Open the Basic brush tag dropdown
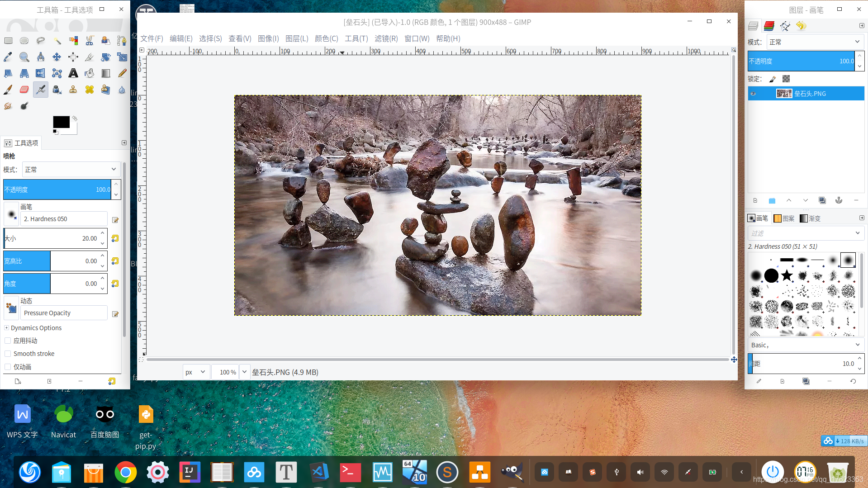 [806, 345]
